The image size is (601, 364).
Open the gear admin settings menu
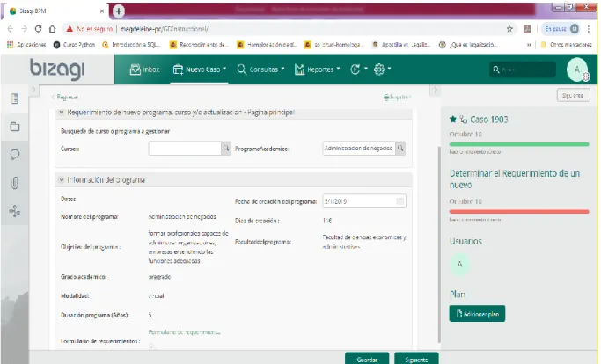coord(382,69)
